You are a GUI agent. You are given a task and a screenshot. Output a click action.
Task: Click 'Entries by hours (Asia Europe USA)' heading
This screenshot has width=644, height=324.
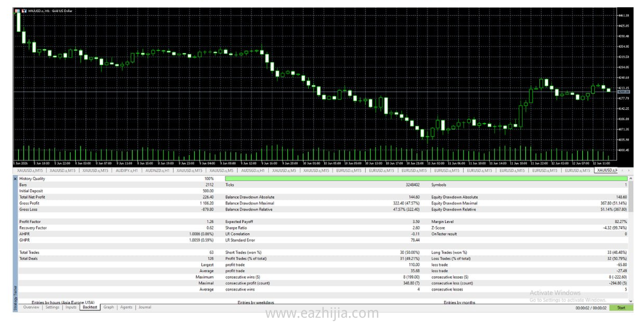[x=63, y=303]
